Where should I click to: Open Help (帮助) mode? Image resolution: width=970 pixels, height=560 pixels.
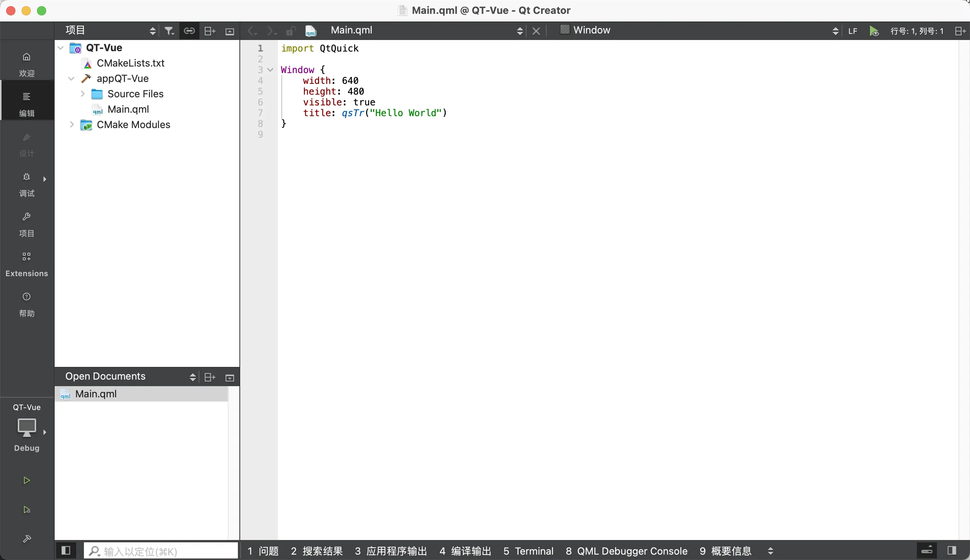(x=27, y=304)
